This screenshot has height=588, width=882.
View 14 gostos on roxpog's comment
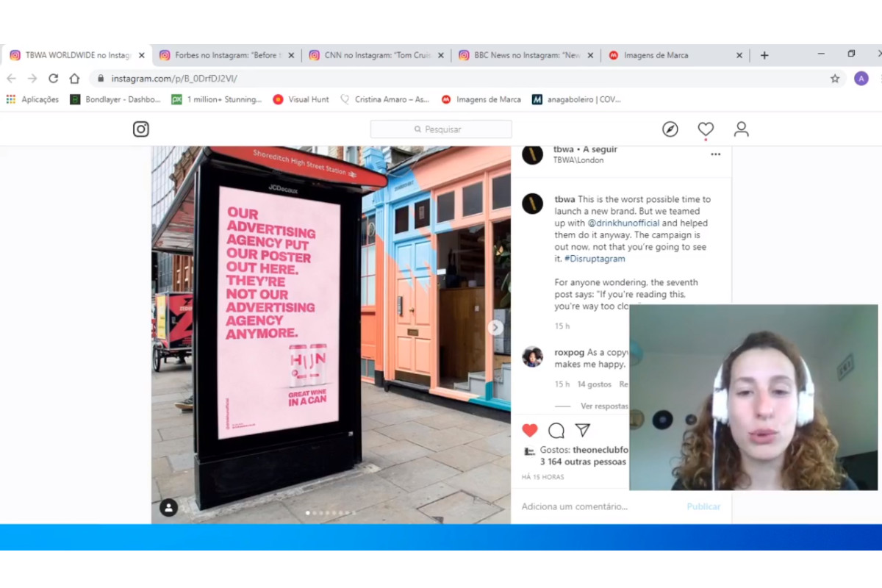pyautogui.click(x=595, y=384)
